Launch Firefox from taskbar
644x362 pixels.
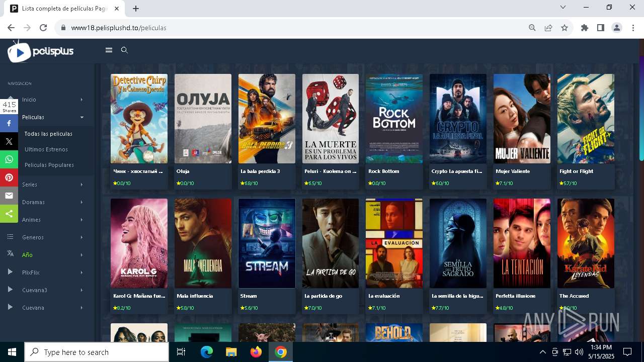coord(256,352)
